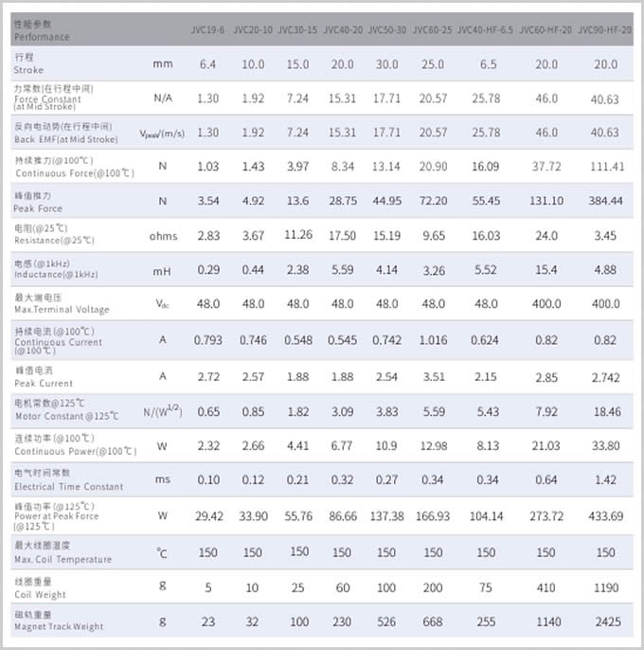Click the 2425 magnet track weight value
The width and height of the screenshot is (644, 650).
608,622
